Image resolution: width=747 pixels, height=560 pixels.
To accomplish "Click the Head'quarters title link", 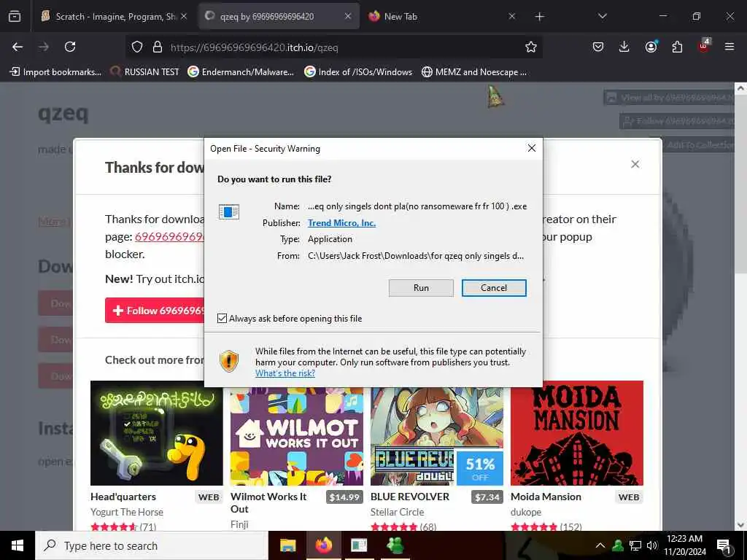I will (x=123, y=497).
